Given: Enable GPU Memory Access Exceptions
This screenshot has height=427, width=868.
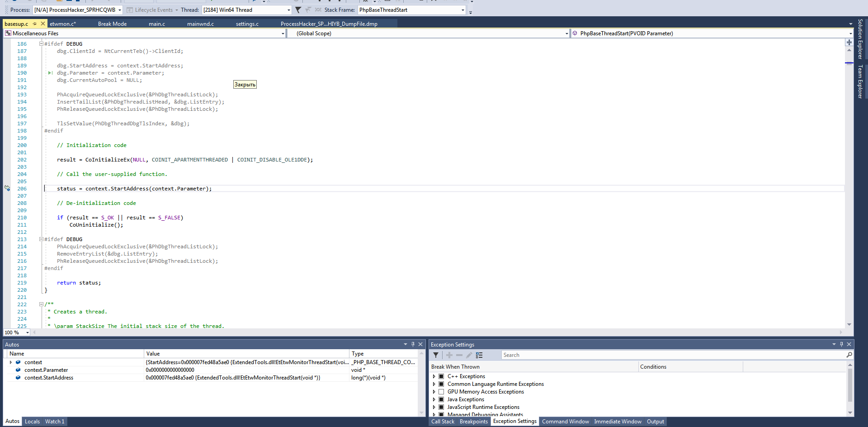Looking at the screenshot, I should point(442,392).
